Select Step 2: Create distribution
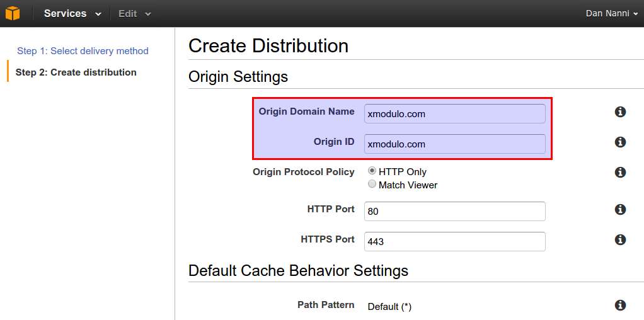Viewport: 644px width, 320px height. coord(76,72)
